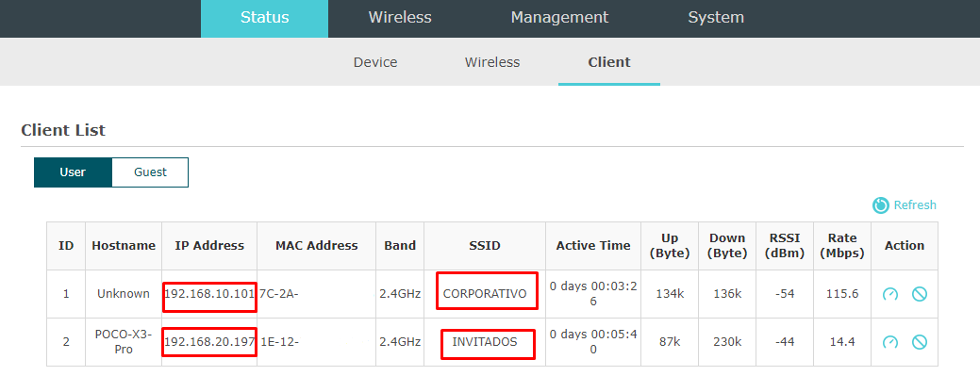
Task: Open the Wireless status sub-tab
Action: click(x=491, y=62)
